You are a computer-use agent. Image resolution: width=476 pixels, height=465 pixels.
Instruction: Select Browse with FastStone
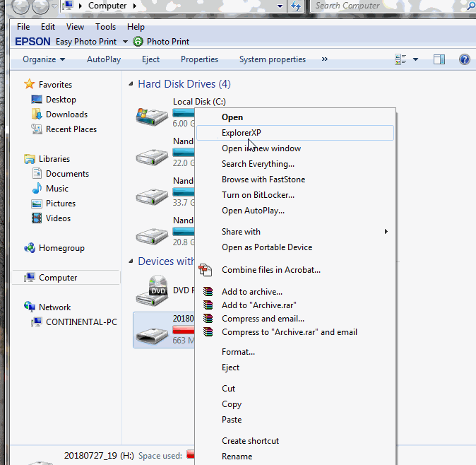[295, 179]
